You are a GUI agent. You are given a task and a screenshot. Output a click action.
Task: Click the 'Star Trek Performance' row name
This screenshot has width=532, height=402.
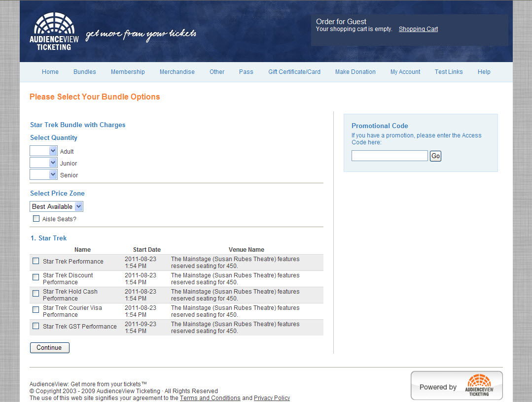(73, 261)
